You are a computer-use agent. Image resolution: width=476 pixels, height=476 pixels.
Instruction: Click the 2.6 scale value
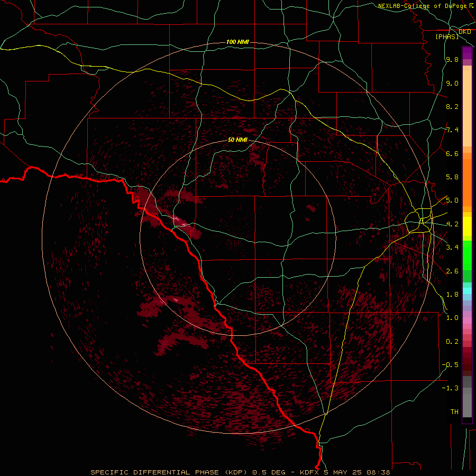pos(452,271)
